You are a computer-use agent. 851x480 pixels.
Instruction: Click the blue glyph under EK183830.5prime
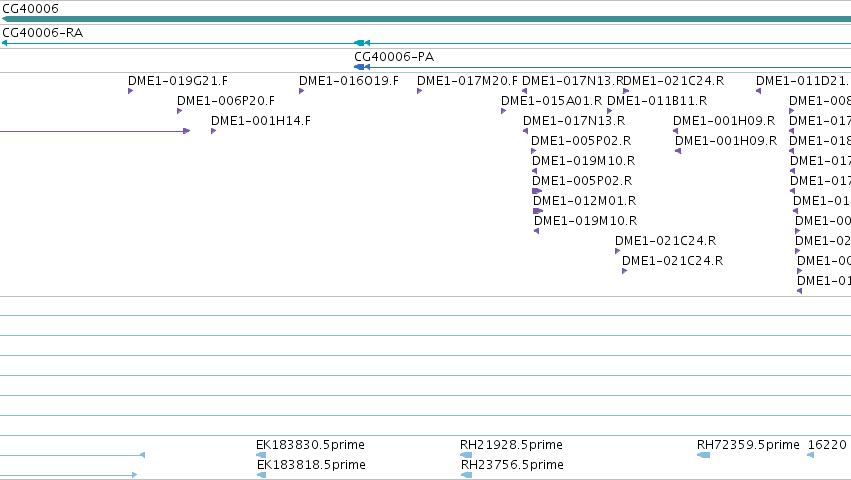pyautogui.click(x=261, y=455)
